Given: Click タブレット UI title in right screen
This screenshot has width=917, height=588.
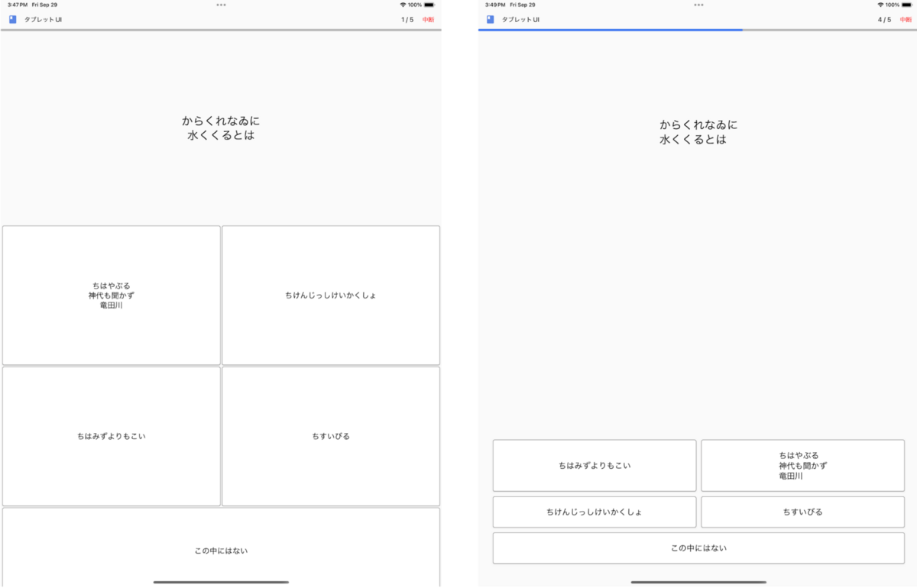Looking at the screenshot, I should click(x=521, y=20).
